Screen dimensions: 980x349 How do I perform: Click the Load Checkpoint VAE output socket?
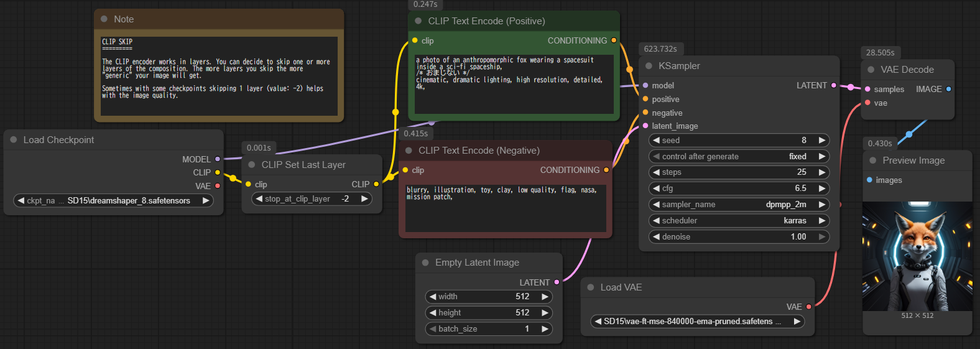pyautogui.click(x=217, y=186)
